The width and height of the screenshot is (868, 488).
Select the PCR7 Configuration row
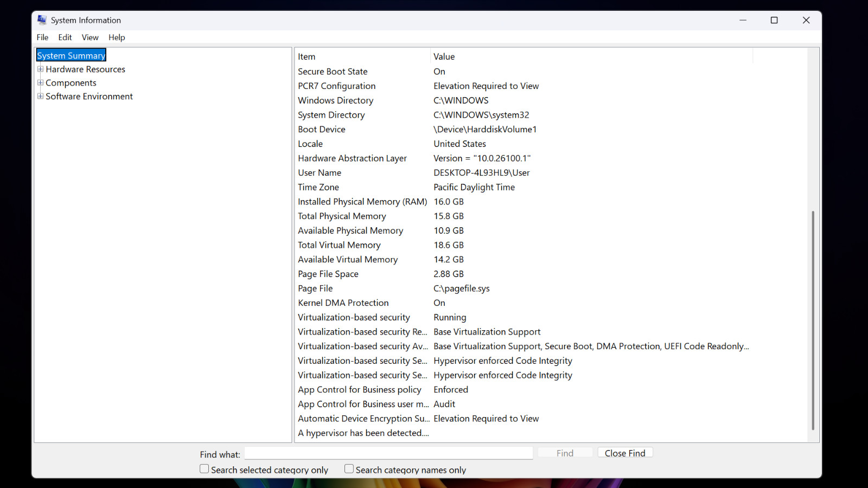[524, 86]
